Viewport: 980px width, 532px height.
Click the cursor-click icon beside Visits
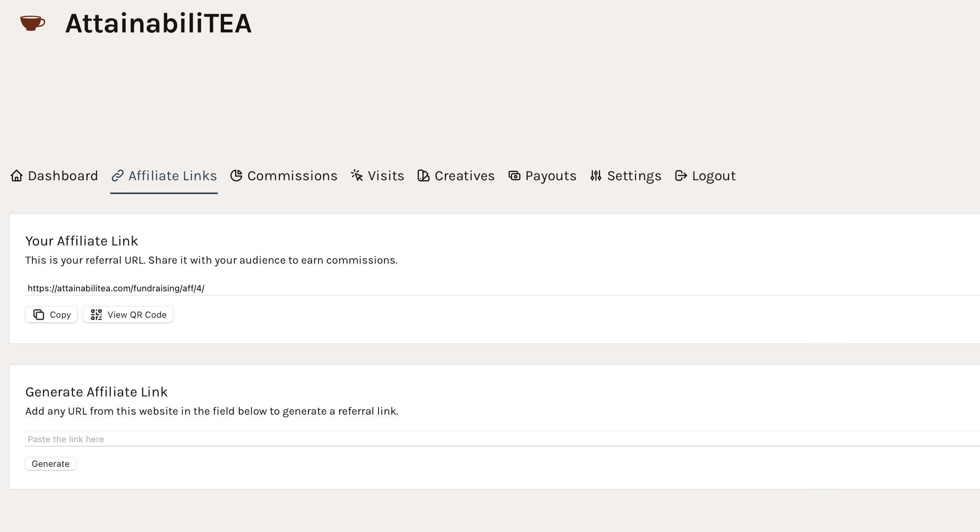coord(357,175)
